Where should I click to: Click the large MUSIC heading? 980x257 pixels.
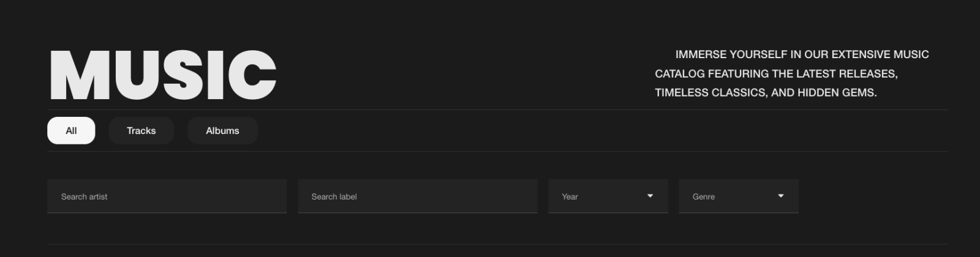(163, 75)
